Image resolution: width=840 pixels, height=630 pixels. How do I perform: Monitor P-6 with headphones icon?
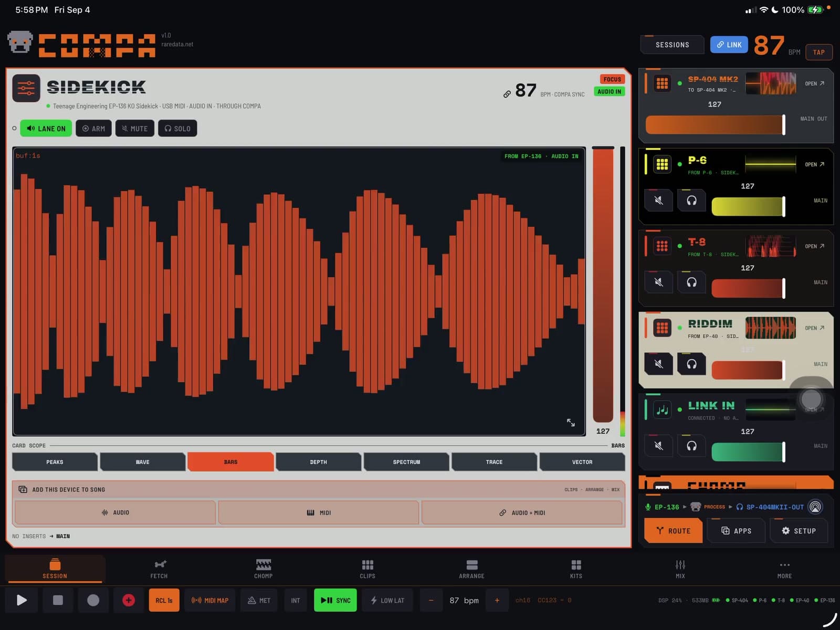coord(691,201)
